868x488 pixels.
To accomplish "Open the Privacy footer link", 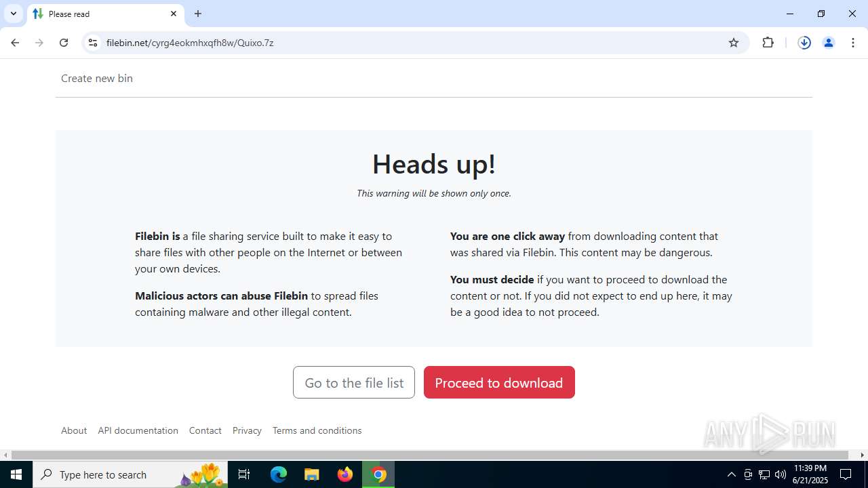I will tap(247, 430).
